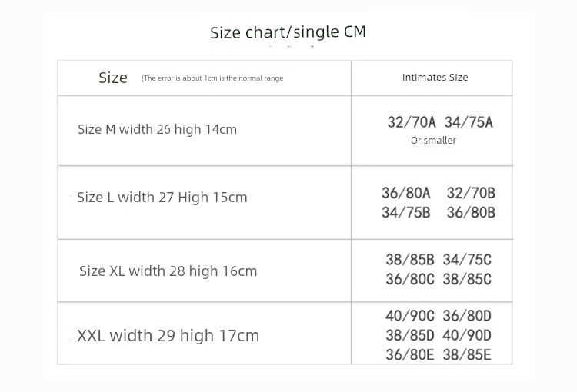Click the "Or smaller" text
This screenshot has width=577, height=392.
(x=433, y=141)
